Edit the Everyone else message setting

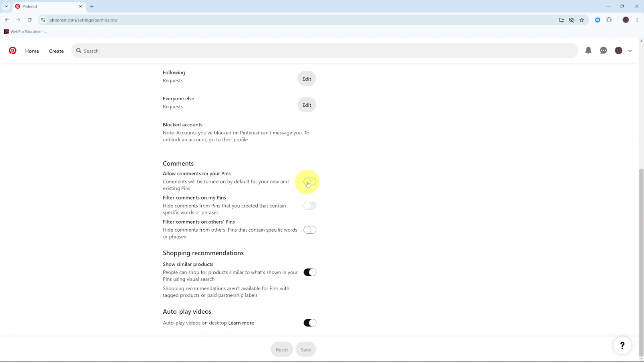[307, 105]
